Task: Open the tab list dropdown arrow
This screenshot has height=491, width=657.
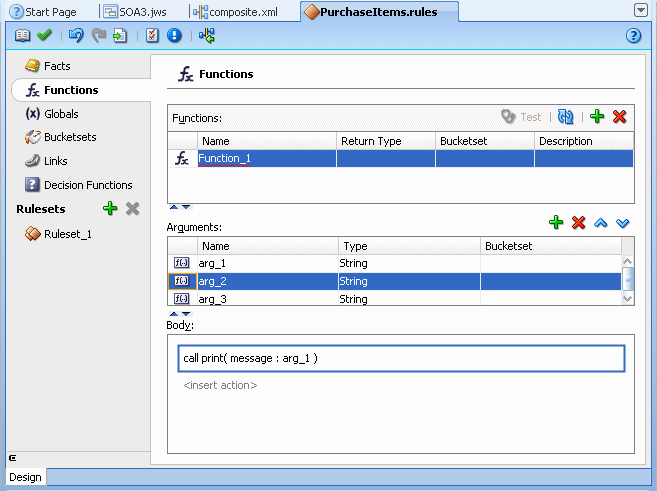Action: pos(641,10)
